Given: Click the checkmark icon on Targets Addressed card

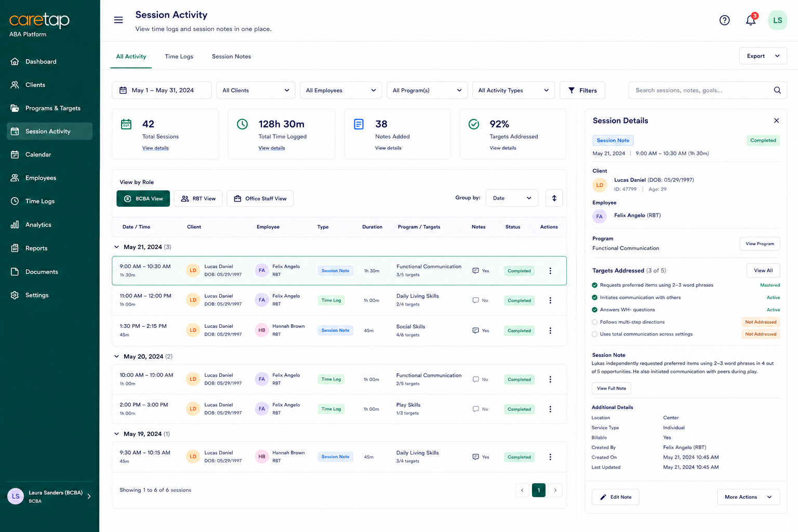Looking at the screenshot, I should [474, 124].
